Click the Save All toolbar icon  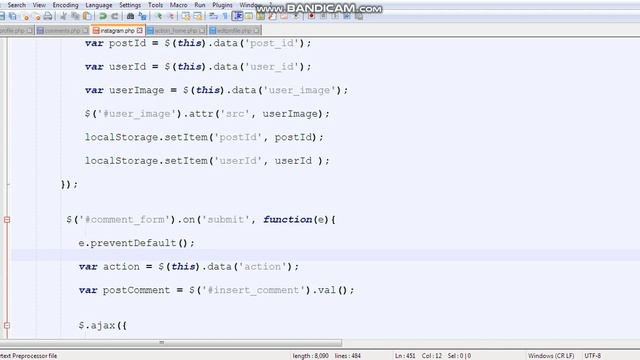pyautogui.click(x=13, y=16)
